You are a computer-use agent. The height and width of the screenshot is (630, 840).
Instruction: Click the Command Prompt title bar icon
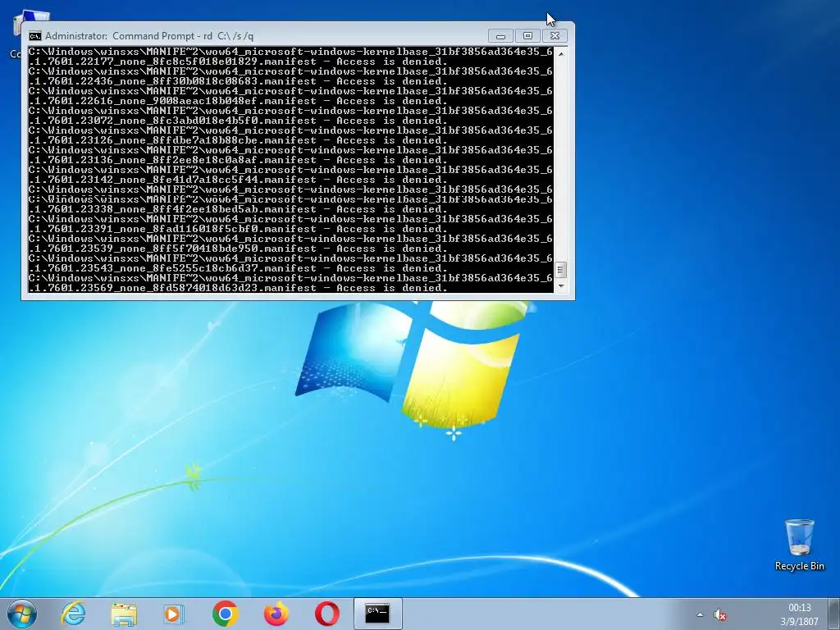(34, 36)
